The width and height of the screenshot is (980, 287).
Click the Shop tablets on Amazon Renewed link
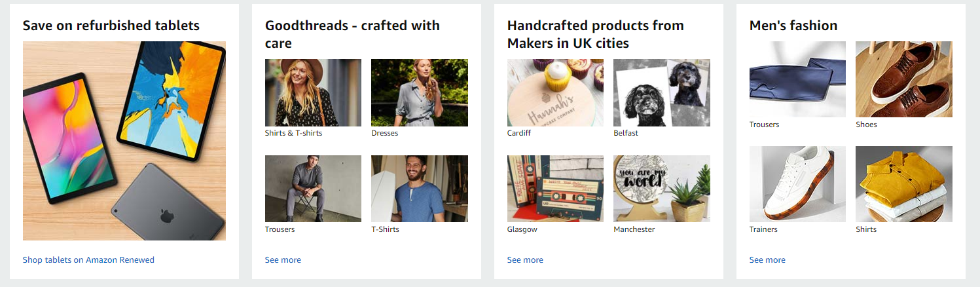[88, 260]
